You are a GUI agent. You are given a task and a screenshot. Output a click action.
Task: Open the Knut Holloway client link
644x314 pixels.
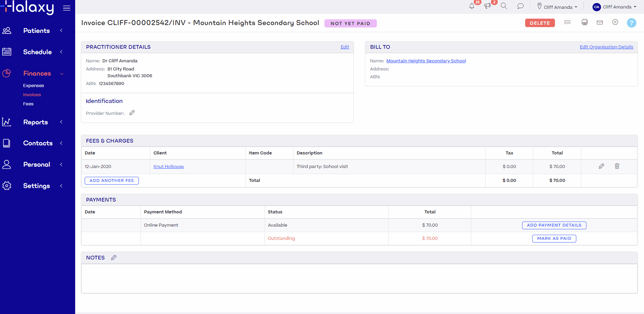click(x=169, y=166)
